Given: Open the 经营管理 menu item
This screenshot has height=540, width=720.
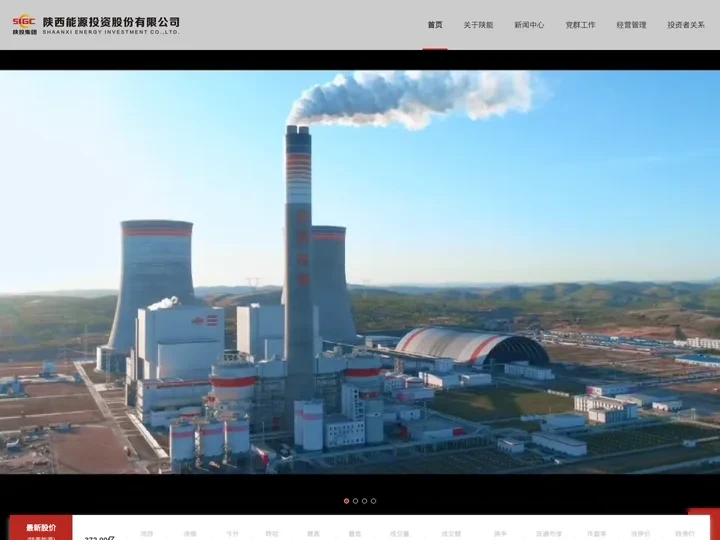Looking at the screenshot, I should point(631,25).
